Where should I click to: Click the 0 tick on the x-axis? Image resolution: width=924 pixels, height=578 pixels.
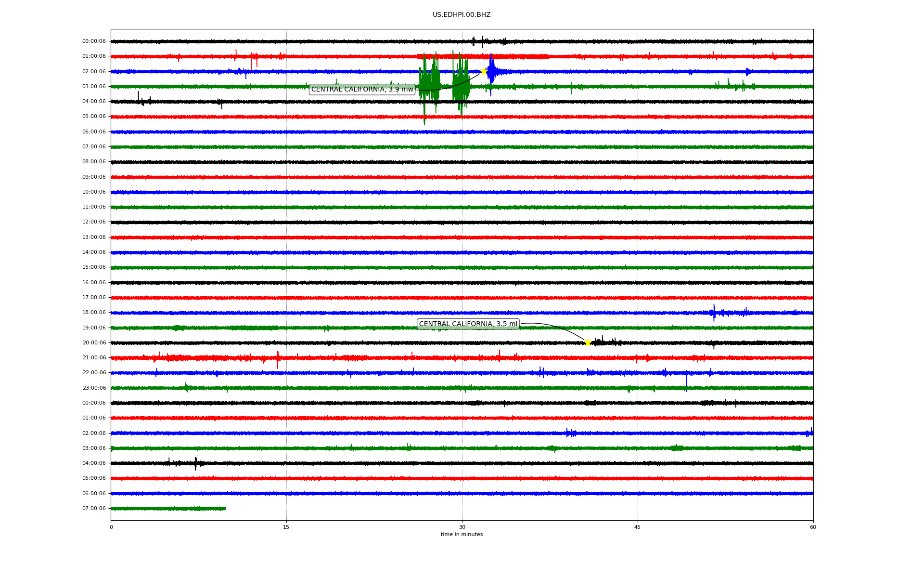111,527
